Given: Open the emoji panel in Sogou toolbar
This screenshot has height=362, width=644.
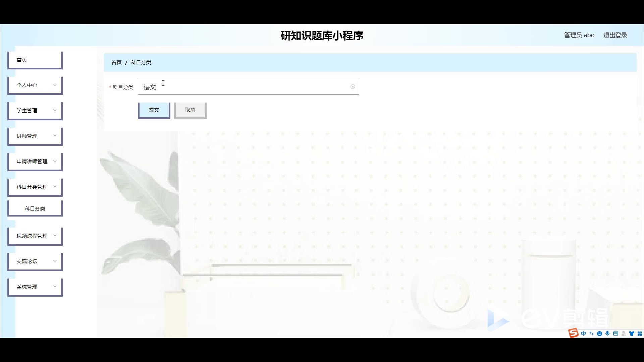Looking at the screenshot, I should 599,334.
